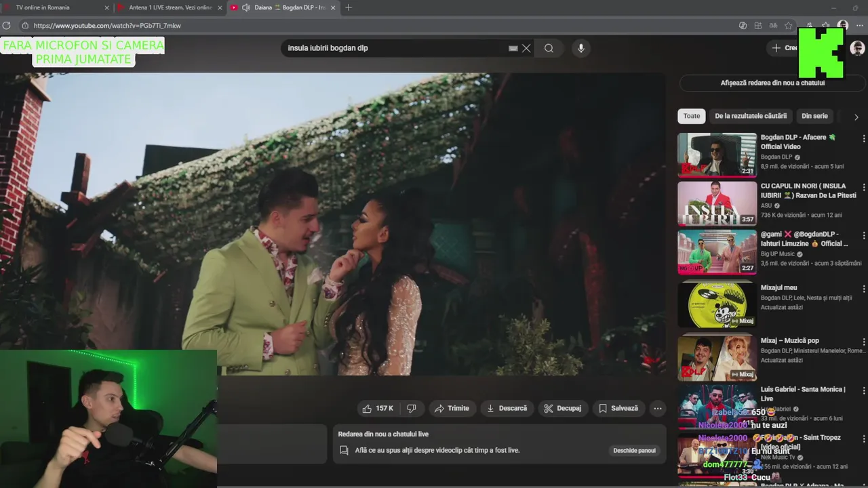868x488 pixels.
Task: Open the Mixajul meu playlist thumbnail
Action: point(717,304)
